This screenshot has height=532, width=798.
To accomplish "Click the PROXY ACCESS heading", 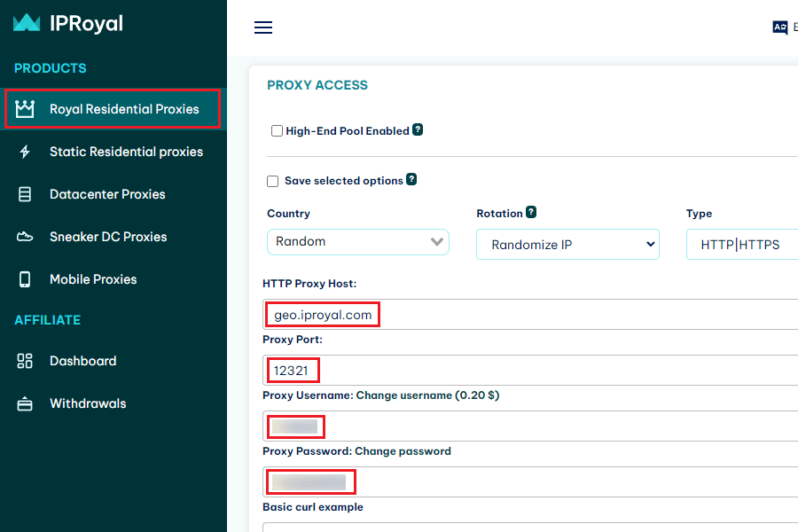I will point(317,85).
